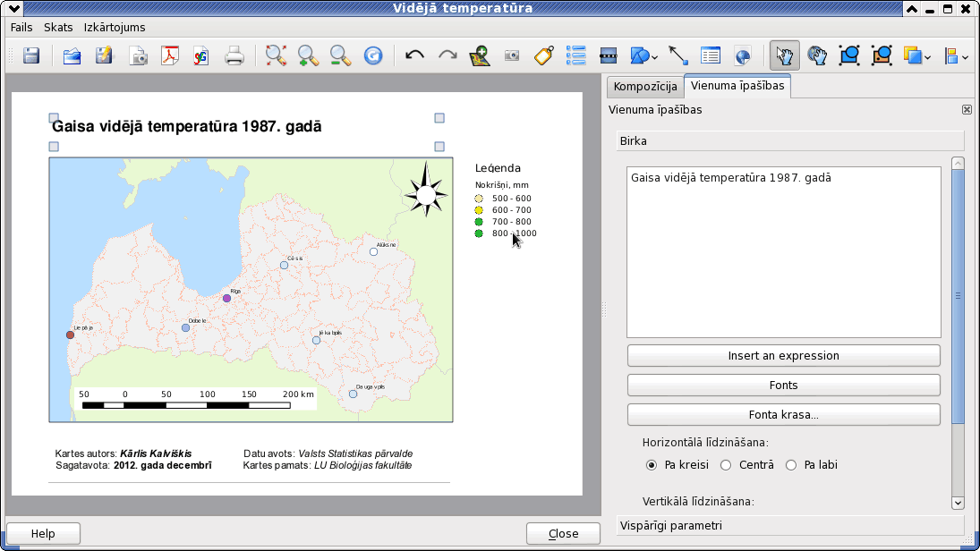Select the scale bar on map
The width and height of the screenshot is (980, 551).
pyautogui.click(x=195, y=400)
